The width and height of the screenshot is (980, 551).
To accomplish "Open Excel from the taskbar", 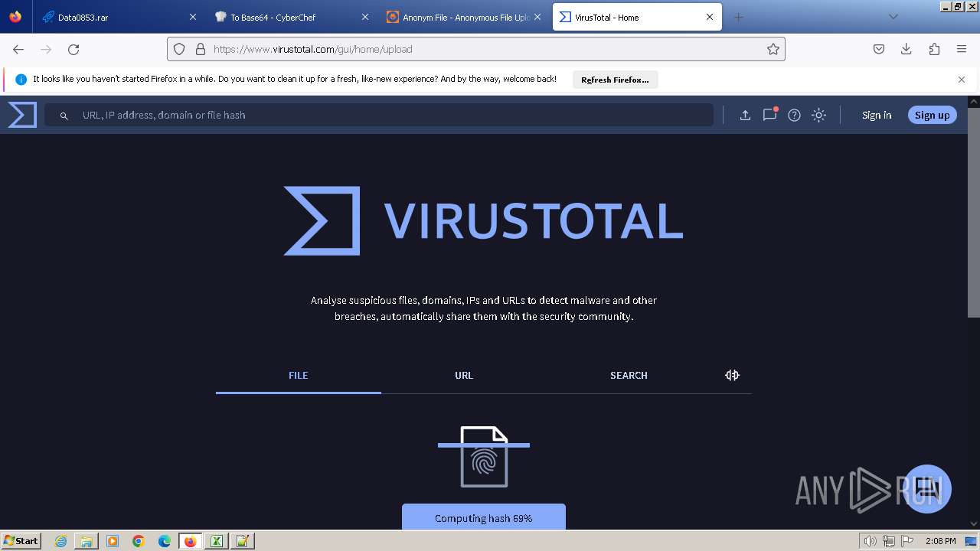I will (217, 541).
